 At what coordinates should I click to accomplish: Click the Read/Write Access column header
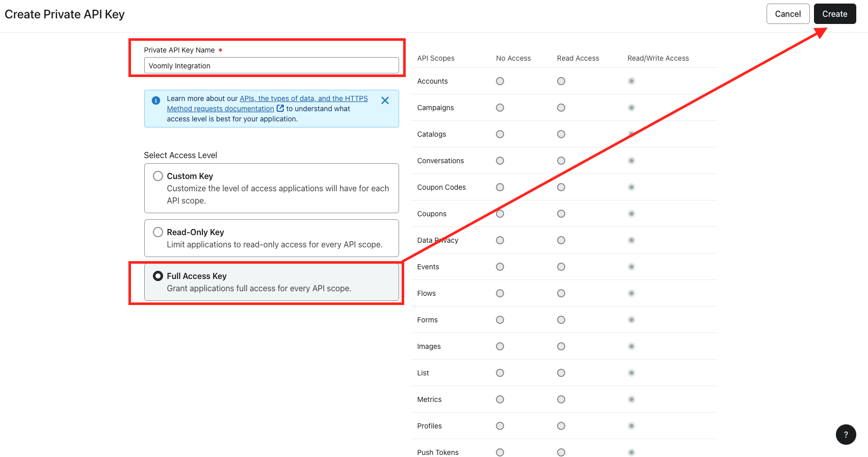coord(658,58)
